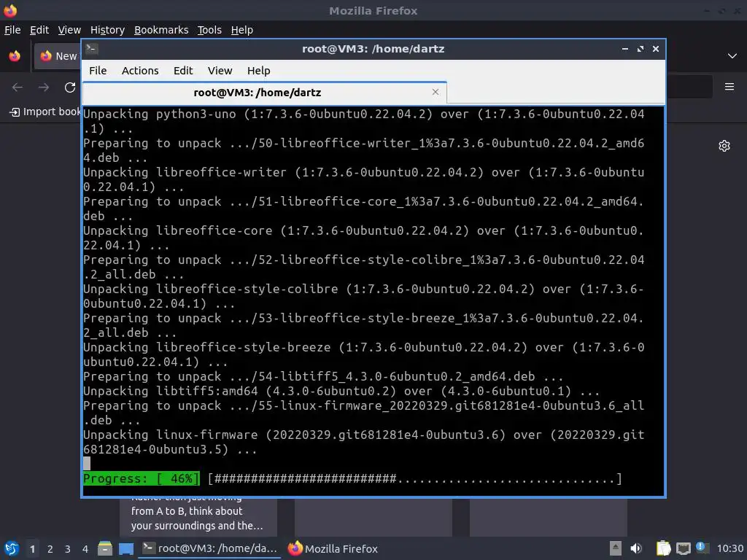Click the 'from A to B, think about' story card
747x560 pixels.
pos(198,517)
